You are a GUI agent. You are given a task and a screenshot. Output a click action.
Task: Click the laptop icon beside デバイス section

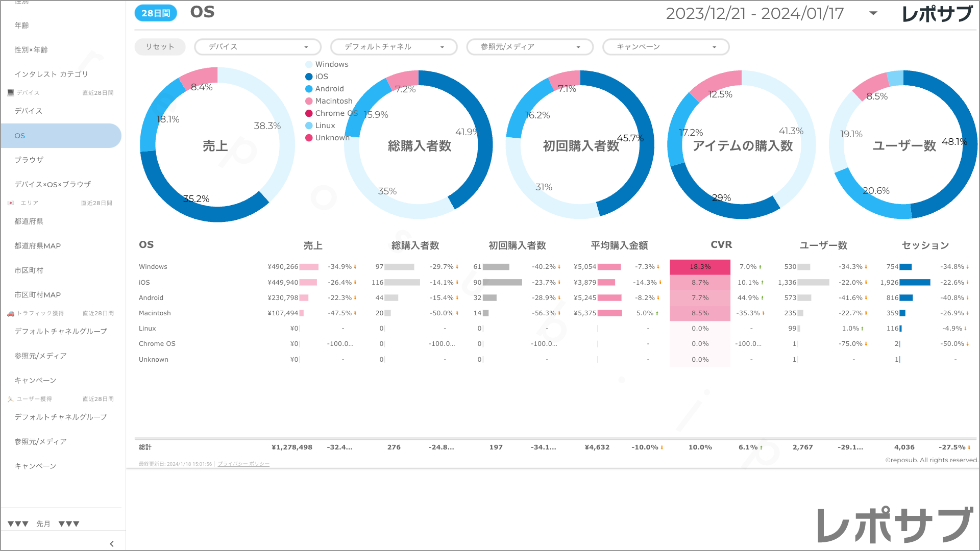(x=11, y=93)
